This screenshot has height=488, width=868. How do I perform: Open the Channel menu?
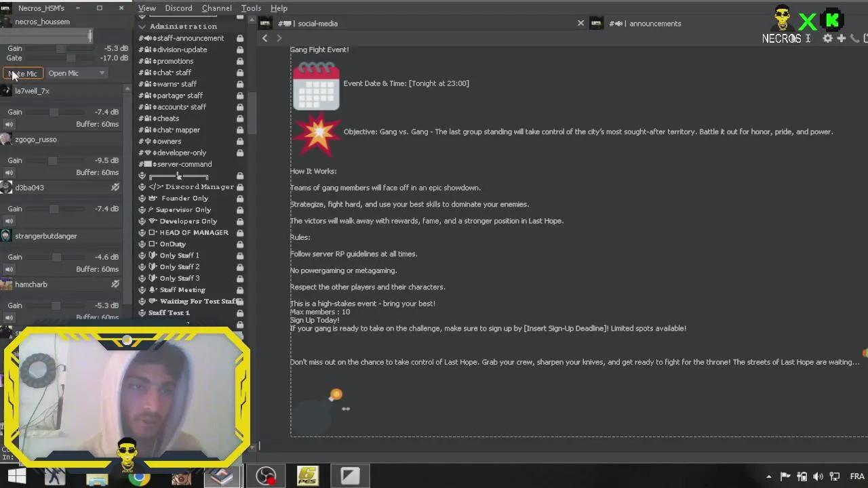pos(216,8)
